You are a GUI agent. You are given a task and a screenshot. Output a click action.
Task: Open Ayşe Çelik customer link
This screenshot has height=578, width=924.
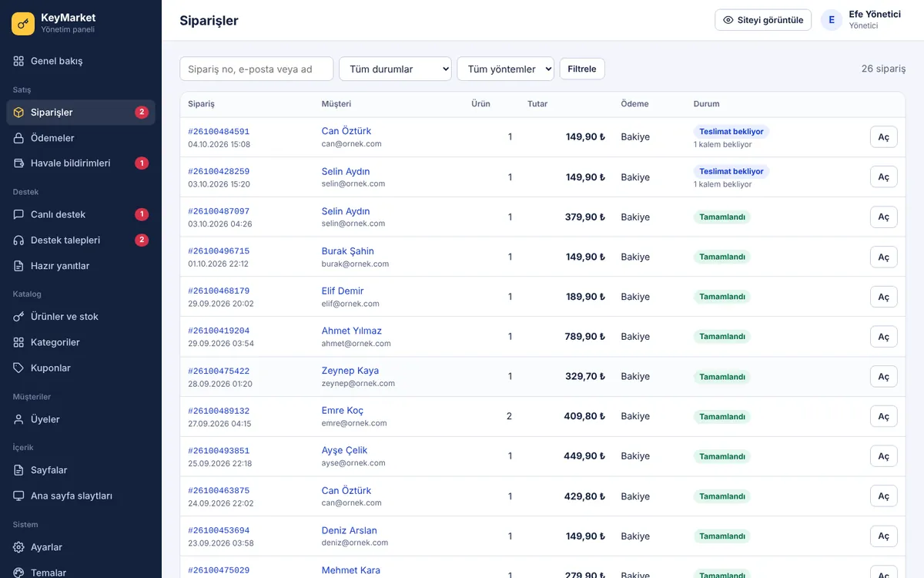coord(344,450)
